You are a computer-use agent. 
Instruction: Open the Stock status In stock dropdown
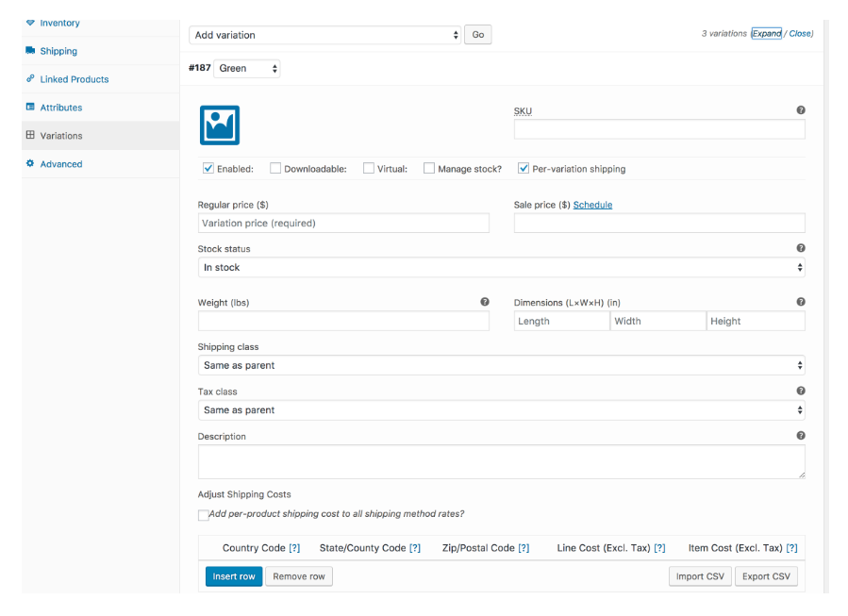[501, 267]
